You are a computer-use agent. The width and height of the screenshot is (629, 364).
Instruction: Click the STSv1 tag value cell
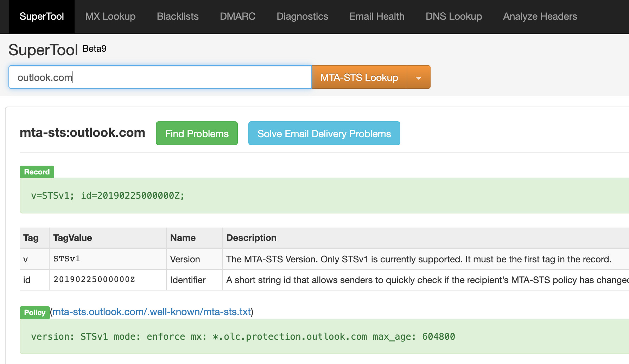coord(108,259)
